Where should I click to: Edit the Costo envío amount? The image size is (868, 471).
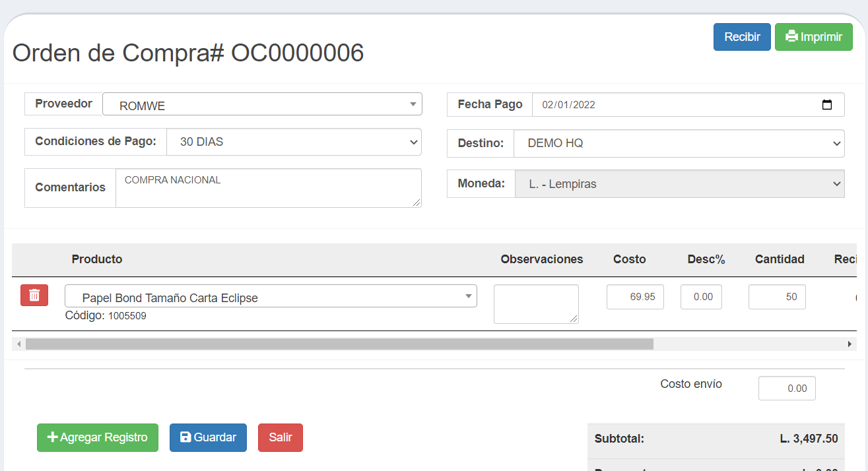(786, 388)
